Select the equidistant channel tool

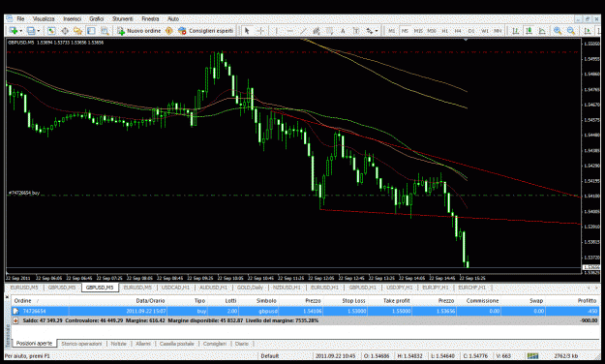pyautogui.click(x=317, y=30)
